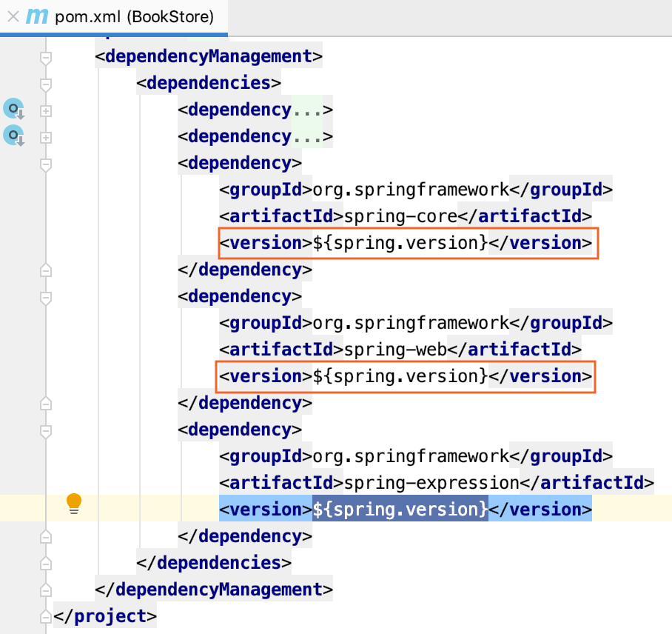Expand the first folded dependency
The height and width of the screenshot is (634, 672).
point(46,111)
